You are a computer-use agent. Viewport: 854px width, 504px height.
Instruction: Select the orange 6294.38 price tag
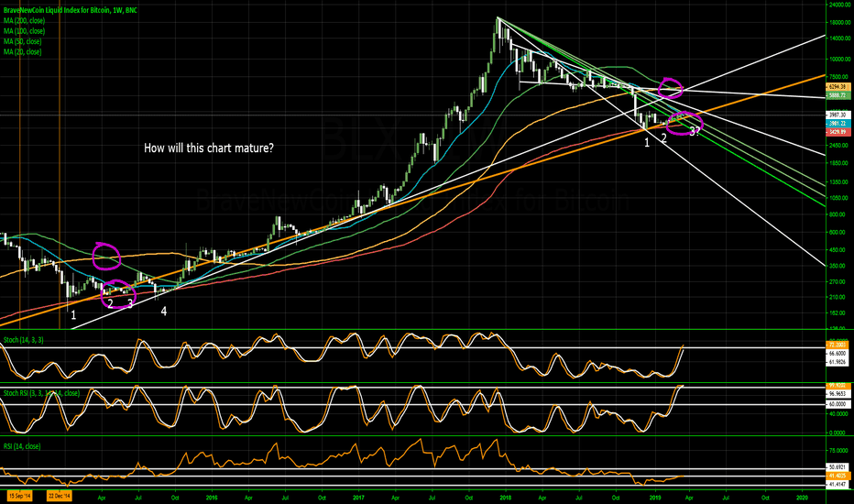pyautogui.click(x=838, y=87)
